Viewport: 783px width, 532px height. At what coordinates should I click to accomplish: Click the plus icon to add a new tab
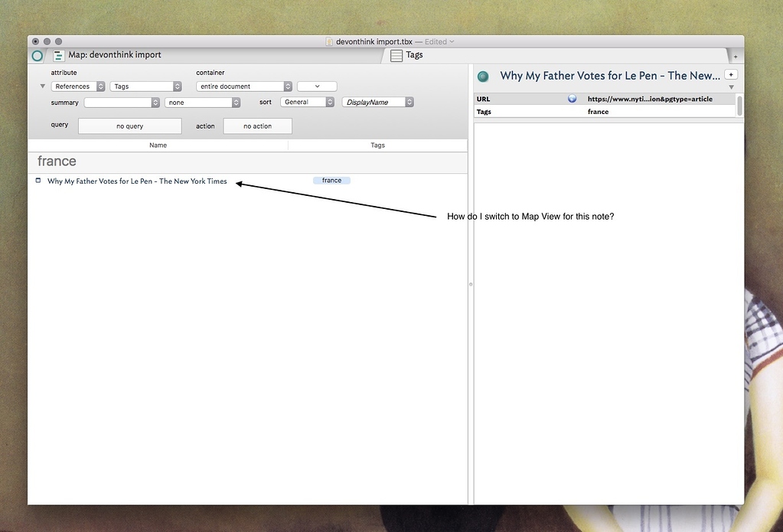click(736, 55)
